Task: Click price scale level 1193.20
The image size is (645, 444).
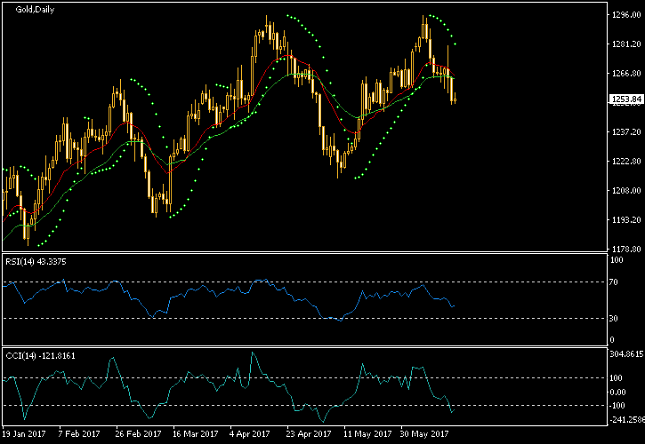Action: pos(626,220)
